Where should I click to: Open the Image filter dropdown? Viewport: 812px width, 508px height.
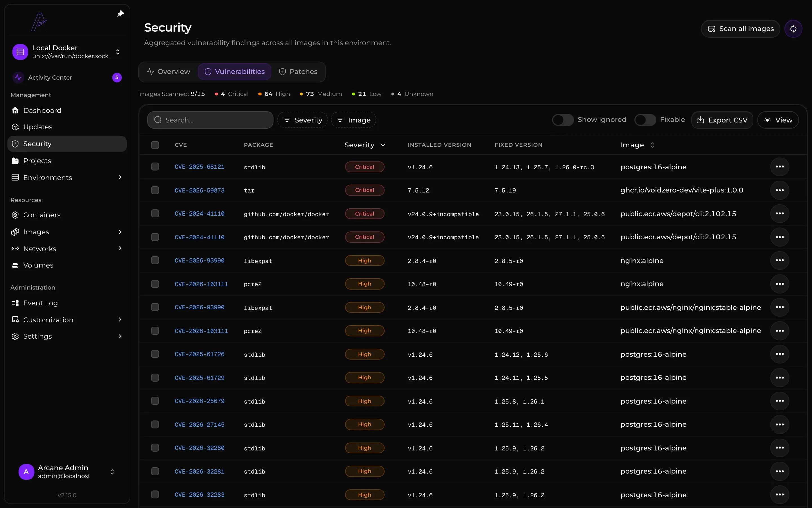click(x=354, y=120)
